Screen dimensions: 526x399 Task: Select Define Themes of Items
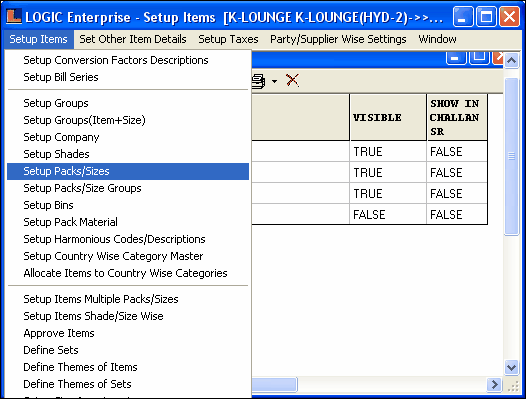[x=128, y=367]
